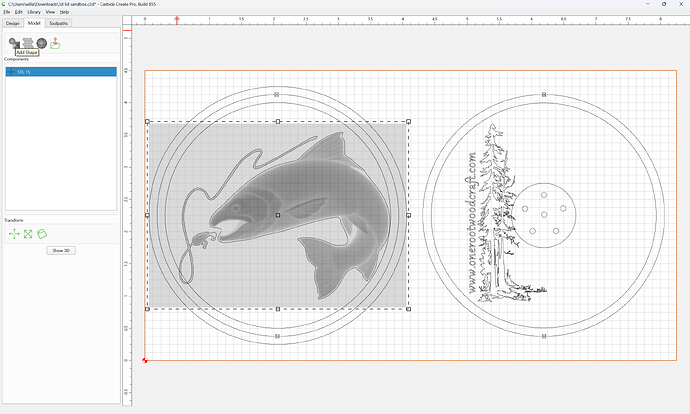
Task: Click the top-middle selection handle of the fish model
Action: pyautogui.click(x=278, y=121)
